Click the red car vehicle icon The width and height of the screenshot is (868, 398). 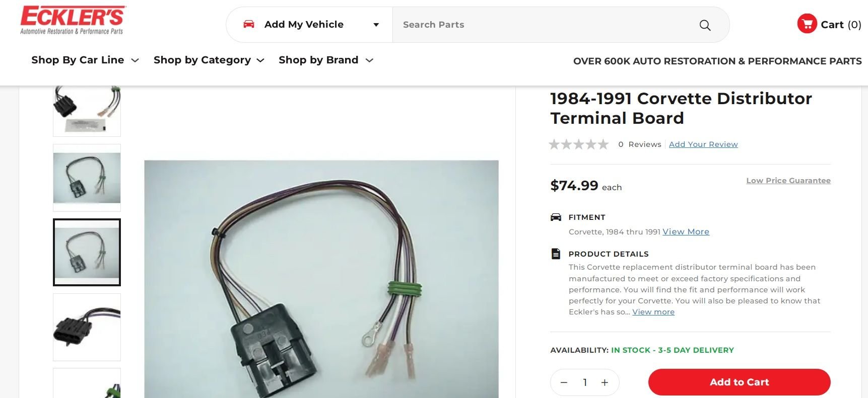[249, 24]
